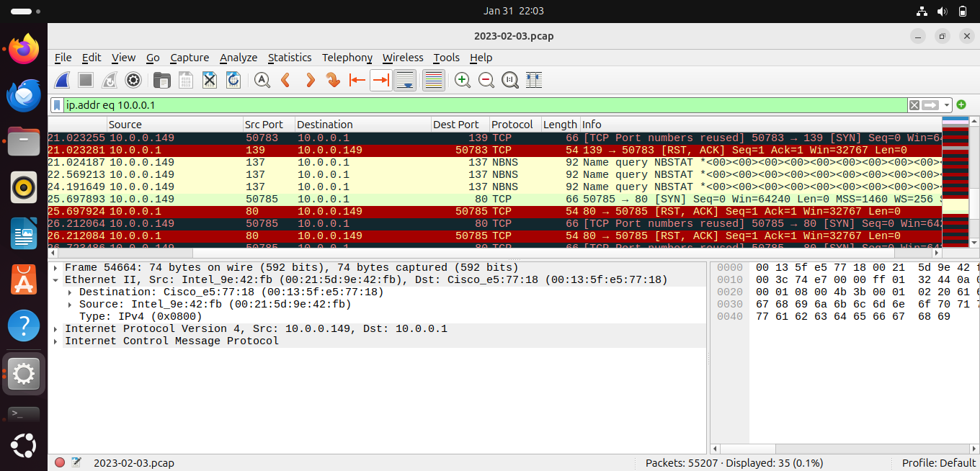Sort by the Src Port column header
This screenshot has width=980, height=471.
(269, 125)
